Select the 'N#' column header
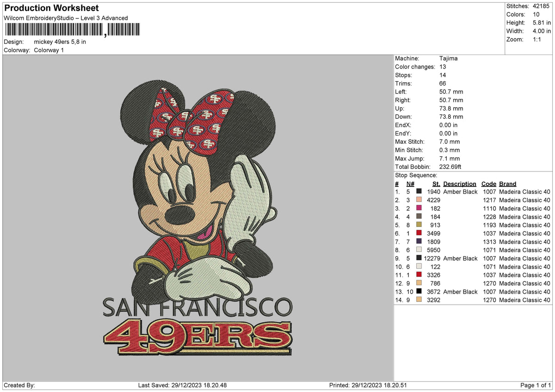The image size is (555, 392). [x=410, y=184]
